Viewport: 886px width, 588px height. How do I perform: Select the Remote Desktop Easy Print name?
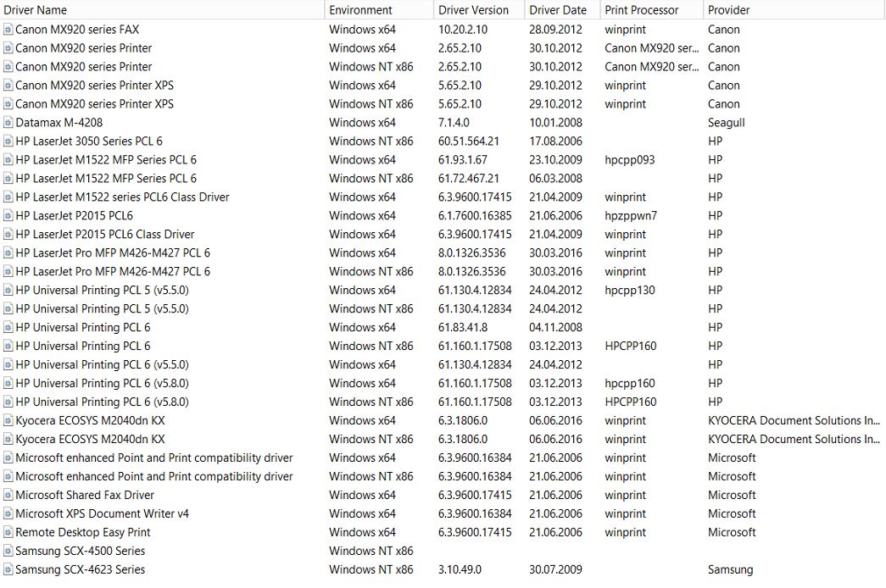83,533
